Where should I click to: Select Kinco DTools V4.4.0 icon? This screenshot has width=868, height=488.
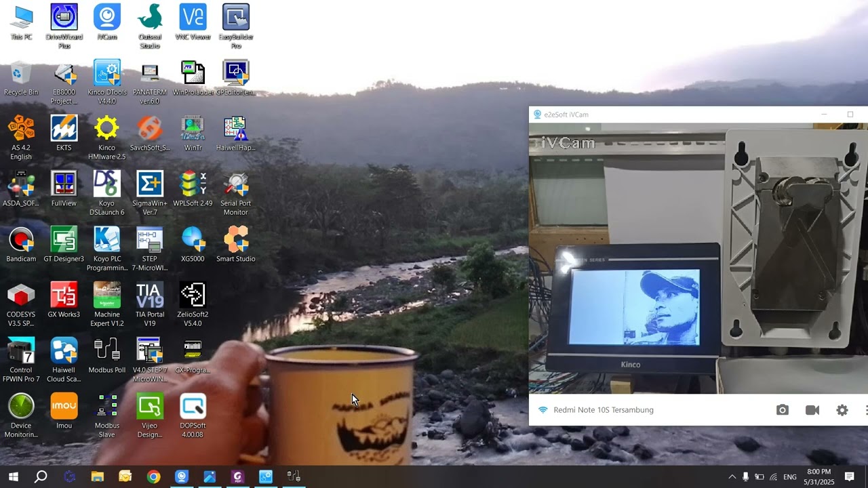tap(107, 83)
